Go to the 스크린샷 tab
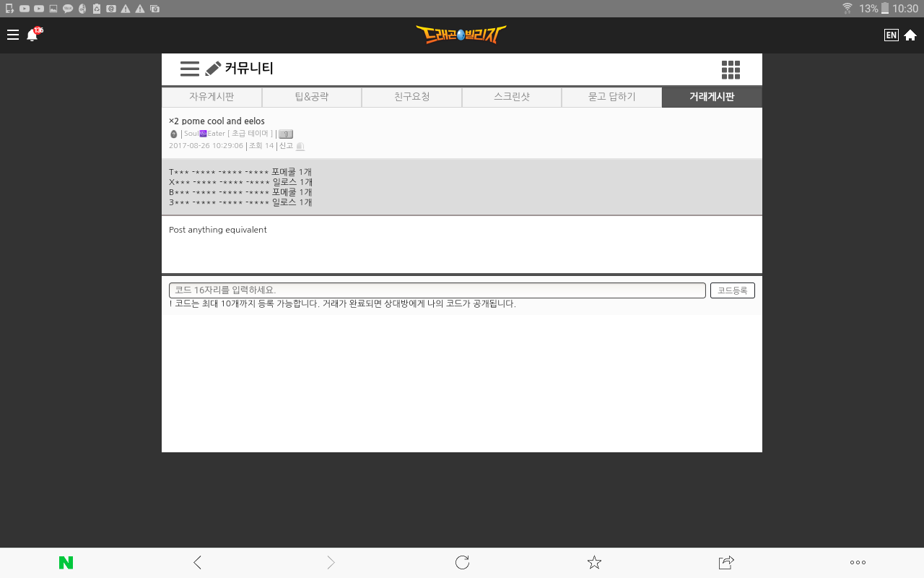924x578 pixels. (511, 97)
